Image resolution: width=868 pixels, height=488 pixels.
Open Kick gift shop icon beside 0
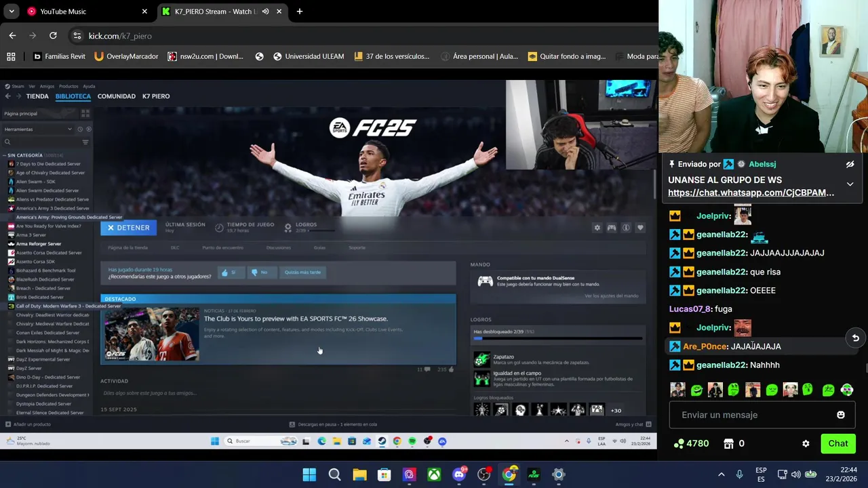(729, 444)
